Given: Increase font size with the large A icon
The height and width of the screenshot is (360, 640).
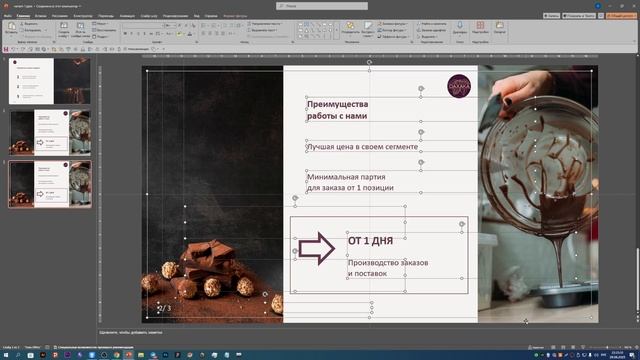Looking at the screenshot, I should click(x=180, y=25).
